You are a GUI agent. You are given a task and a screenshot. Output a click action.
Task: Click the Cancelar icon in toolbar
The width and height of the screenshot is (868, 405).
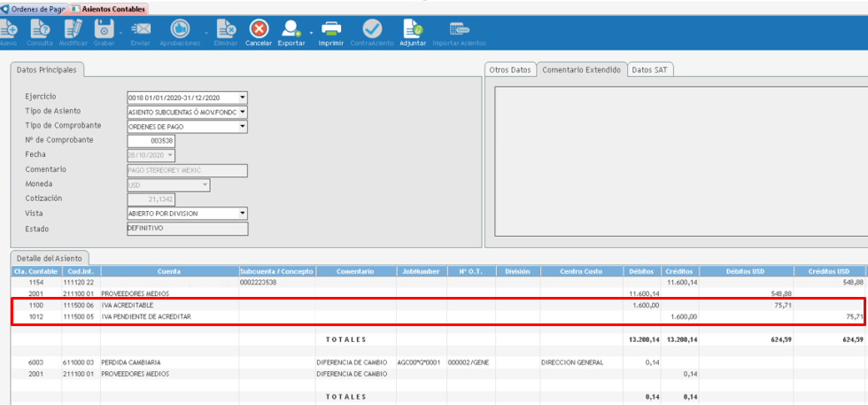[259, 29]
